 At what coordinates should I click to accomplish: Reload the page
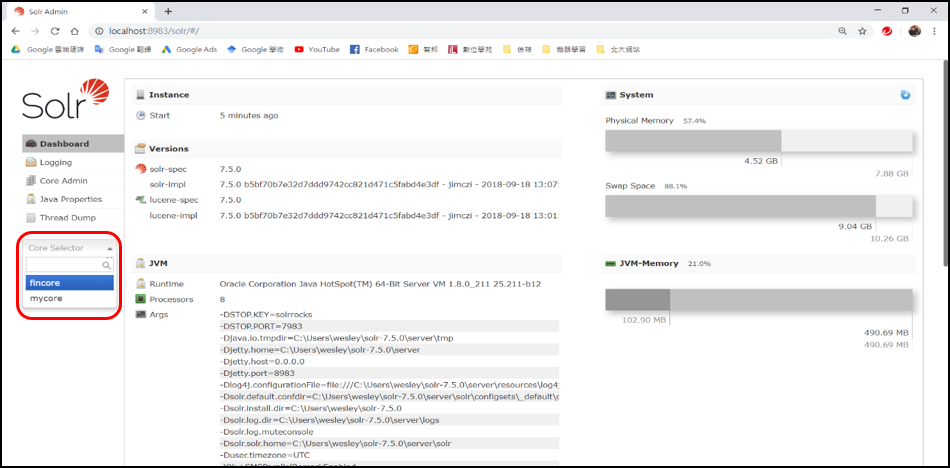55,32
